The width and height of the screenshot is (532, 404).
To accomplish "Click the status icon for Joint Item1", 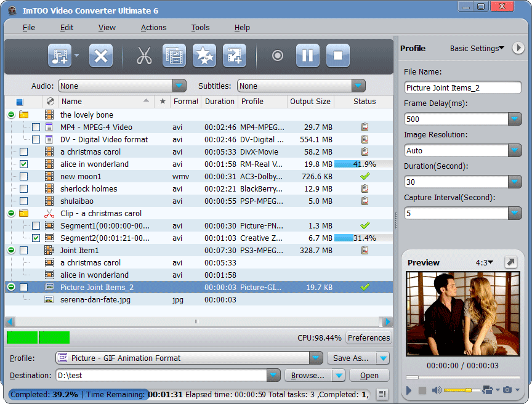I will [365, 250].
